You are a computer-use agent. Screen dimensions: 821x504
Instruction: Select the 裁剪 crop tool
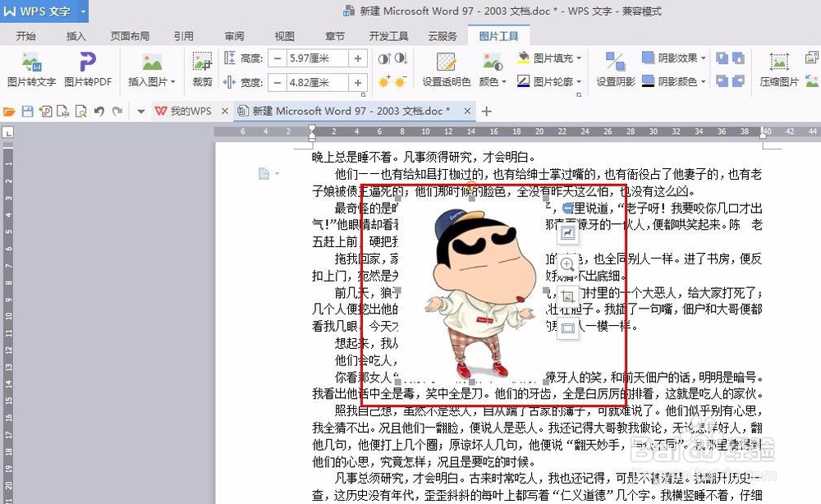[x=202, y=70]
